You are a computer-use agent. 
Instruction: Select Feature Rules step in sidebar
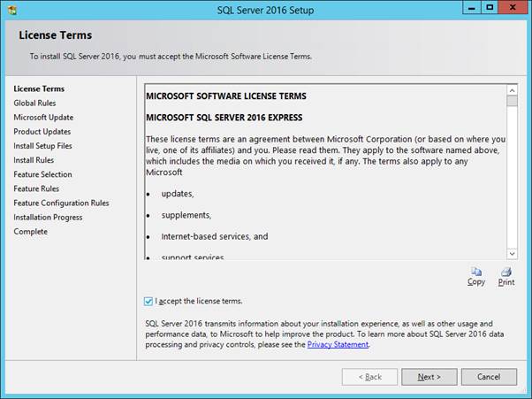coord(36,188)
